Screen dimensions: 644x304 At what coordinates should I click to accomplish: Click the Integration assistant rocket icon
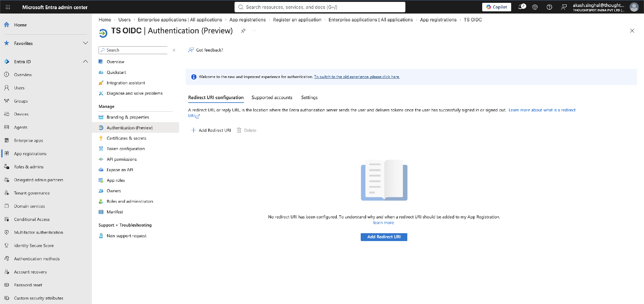coord(101,83)
